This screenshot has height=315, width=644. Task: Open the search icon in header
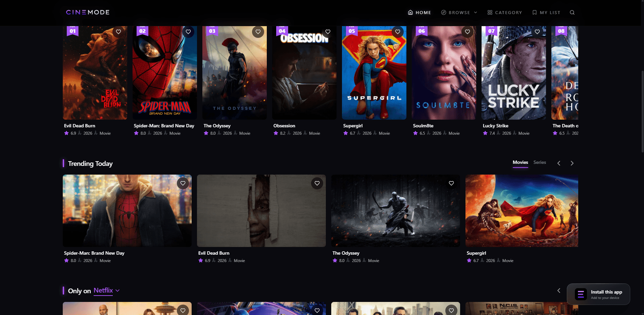[x=572, y=12]
